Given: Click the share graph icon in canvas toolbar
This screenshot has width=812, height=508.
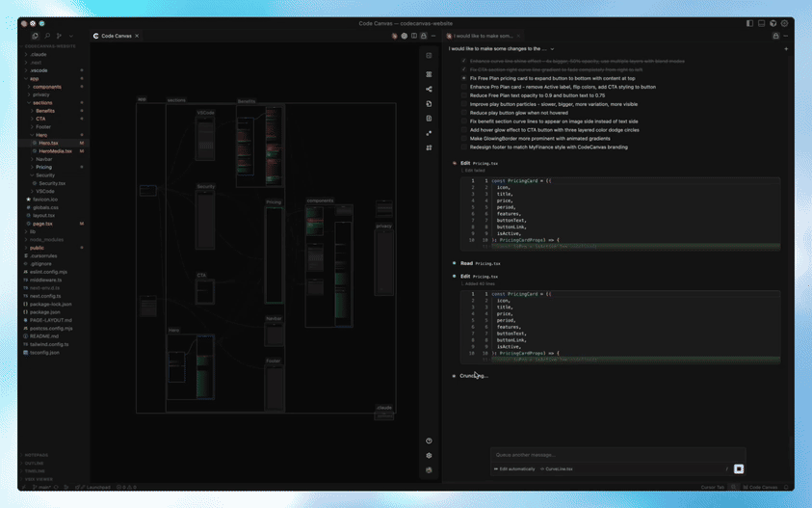Looking at the screenshot, I should [429, 89].
